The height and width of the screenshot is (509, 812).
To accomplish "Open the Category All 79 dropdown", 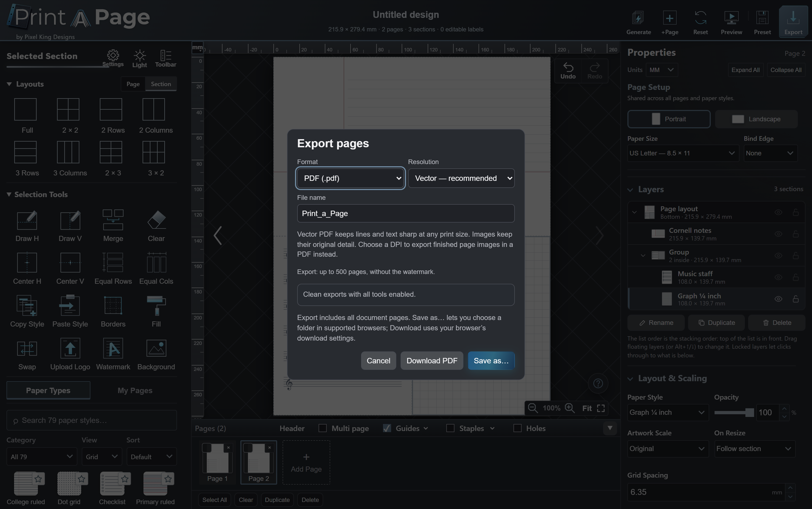I will [x=41, y=456].
